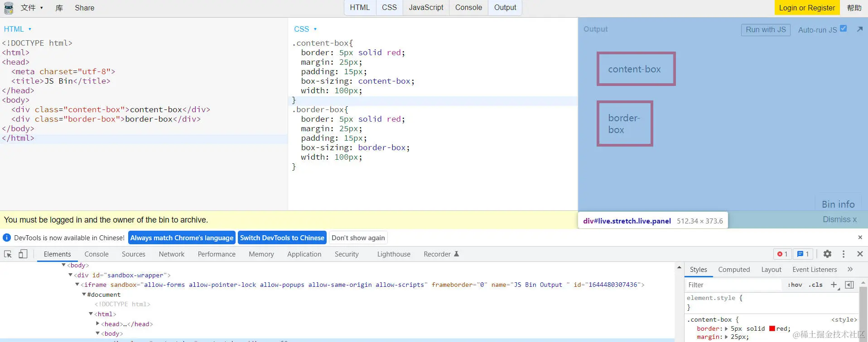Open the Network tab
This screenshot has width=868, height=342.
(172, 254)
